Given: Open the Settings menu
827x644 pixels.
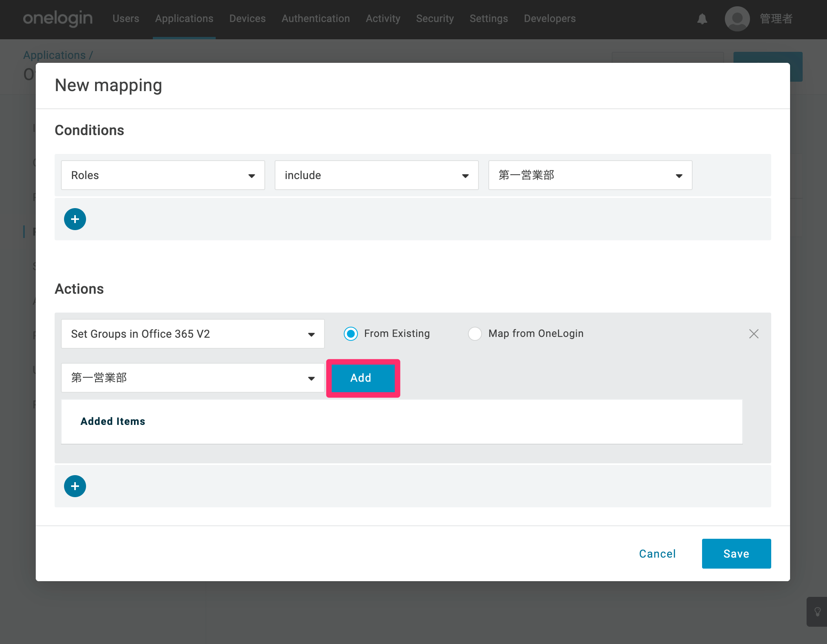Looking at the screenshot, I should [x=489, y=18].
